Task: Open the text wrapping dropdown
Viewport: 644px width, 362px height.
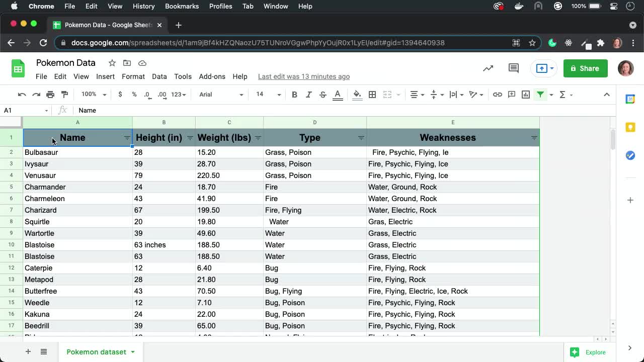Action: point(456,95)
